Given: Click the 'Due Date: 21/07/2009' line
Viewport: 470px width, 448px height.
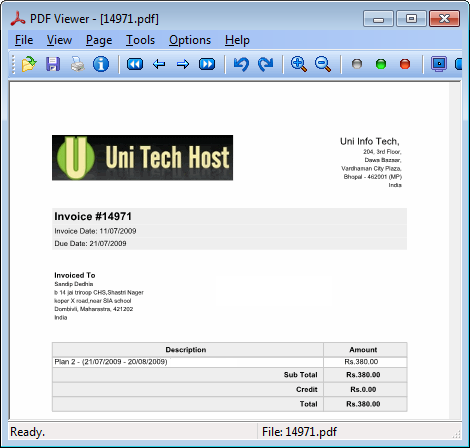Looking at the screenshot, I should click(x=90, y=243).
